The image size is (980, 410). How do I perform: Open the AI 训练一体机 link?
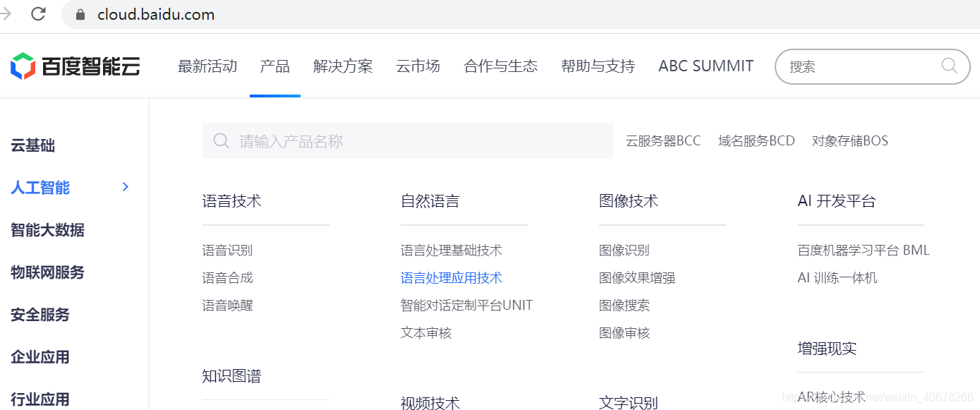click(x=837, y=278)
